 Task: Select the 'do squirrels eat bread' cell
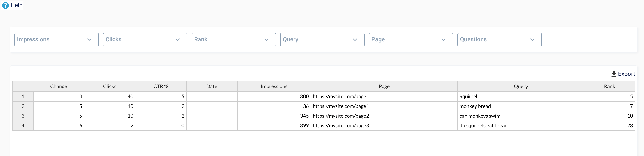(483, 126)
